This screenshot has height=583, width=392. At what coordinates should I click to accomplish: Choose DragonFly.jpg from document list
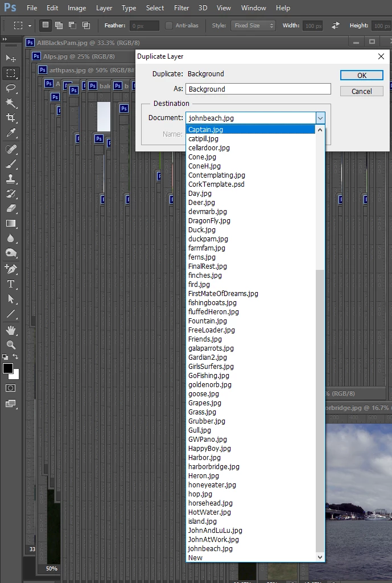pos(250,220)
